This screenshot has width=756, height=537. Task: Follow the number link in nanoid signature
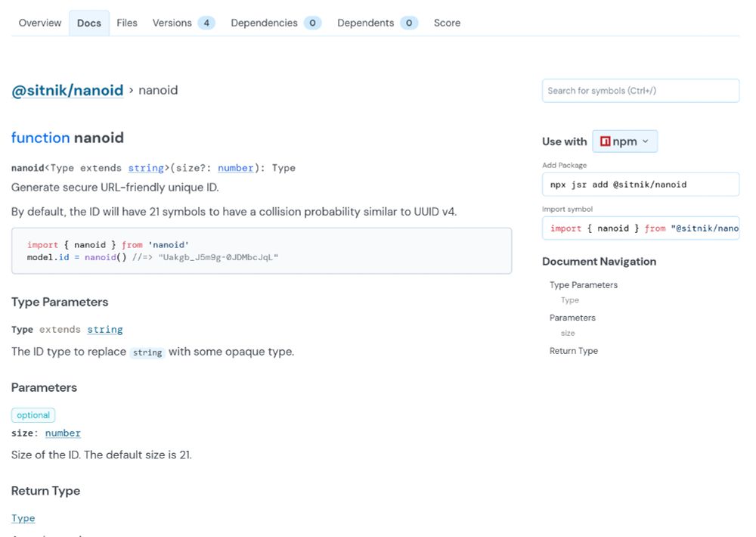click(x=235, y=168)
